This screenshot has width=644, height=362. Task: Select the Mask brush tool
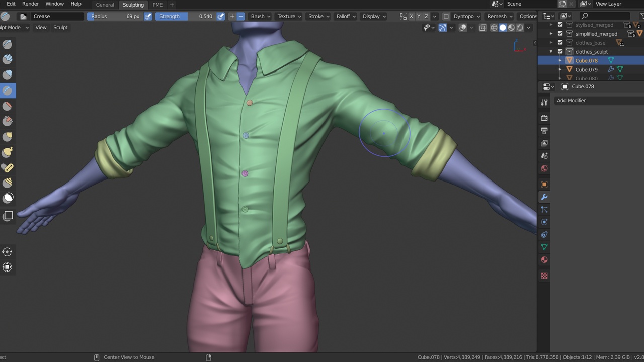(8, 198)
